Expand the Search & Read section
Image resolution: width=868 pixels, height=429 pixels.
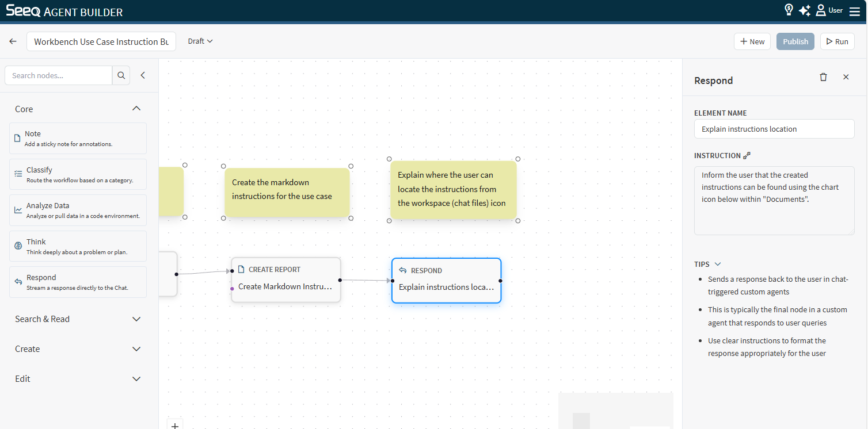136,319
